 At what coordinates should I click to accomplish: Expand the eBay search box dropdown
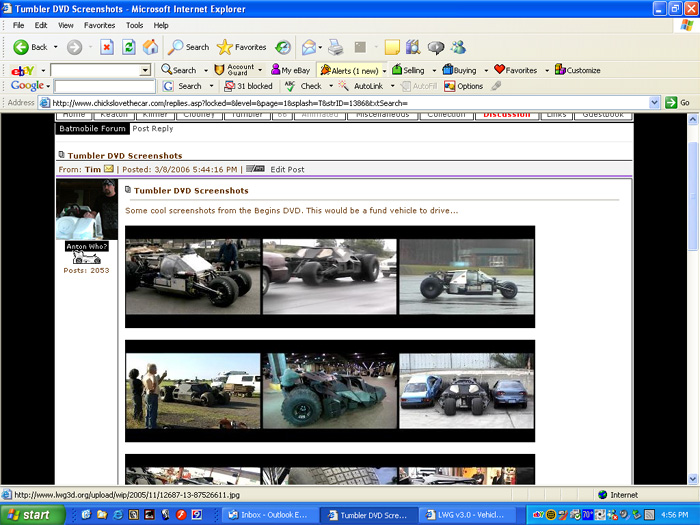[145, 70]
